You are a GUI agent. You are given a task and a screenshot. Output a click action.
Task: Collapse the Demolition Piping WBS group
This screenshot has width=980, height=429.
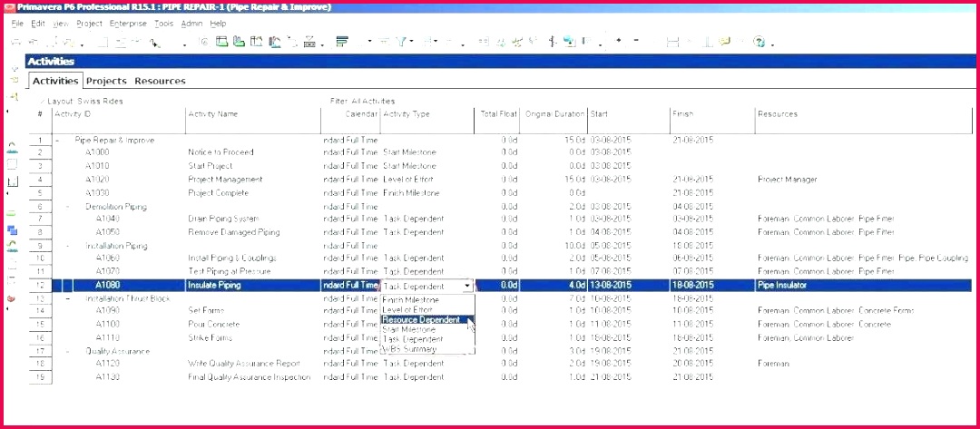pos(68,207)
